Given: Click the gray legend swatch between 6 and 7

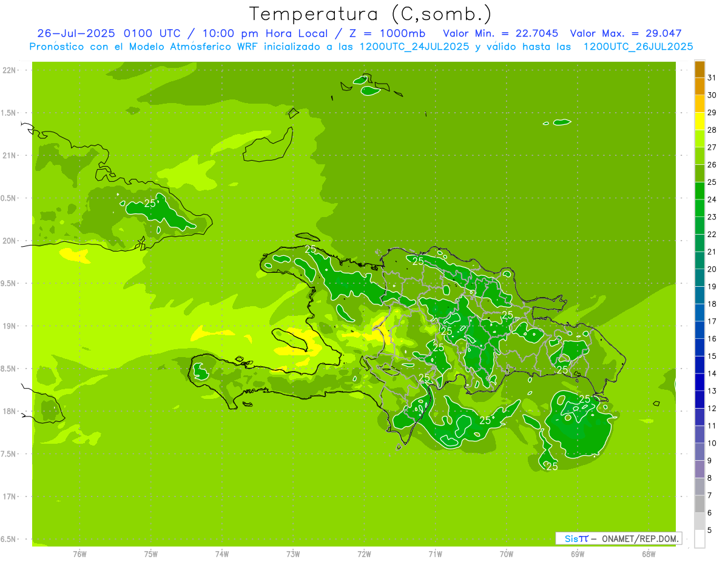Looking at the screenshot, I should (699, 504).
